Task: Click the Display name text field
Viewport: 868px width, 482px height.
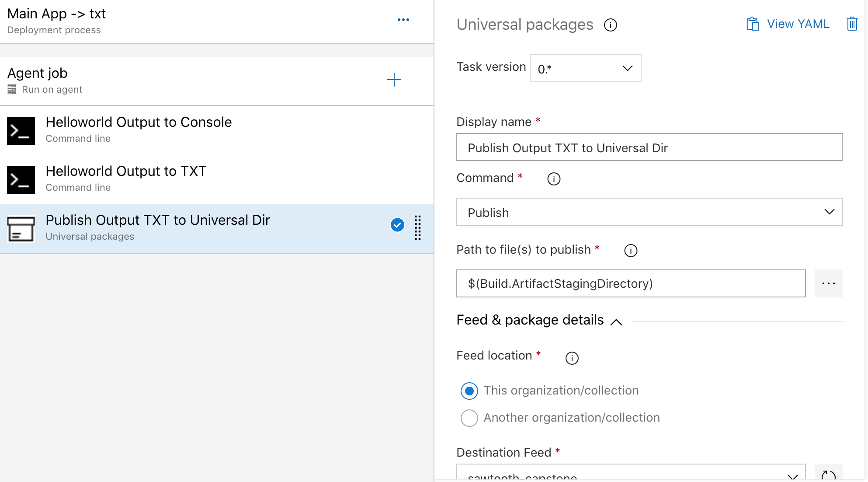Action: [x=649, y=147]
